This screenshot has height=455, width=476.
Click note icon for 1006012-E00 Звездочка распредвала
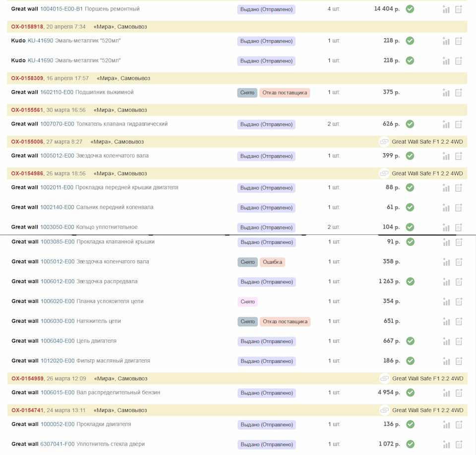pyautogui.click(x=459, y=282)
